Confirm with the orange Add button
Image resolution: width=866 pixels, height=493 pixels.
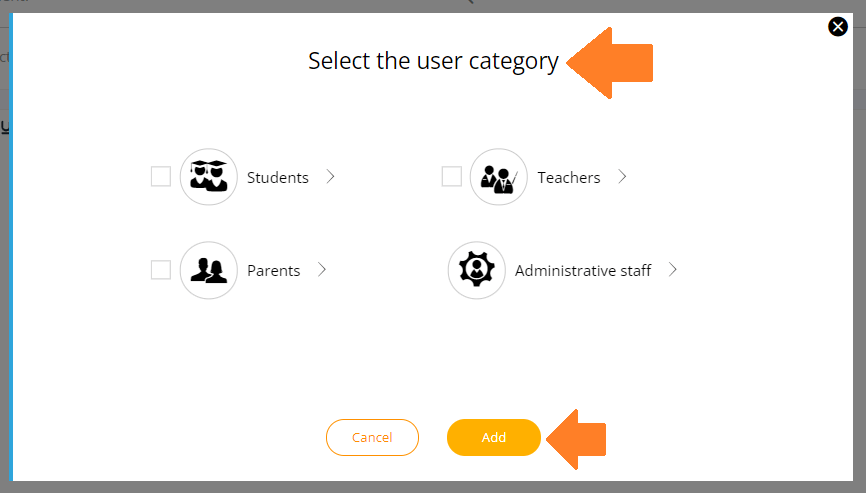pyautogui.click(x=494, y=437)
